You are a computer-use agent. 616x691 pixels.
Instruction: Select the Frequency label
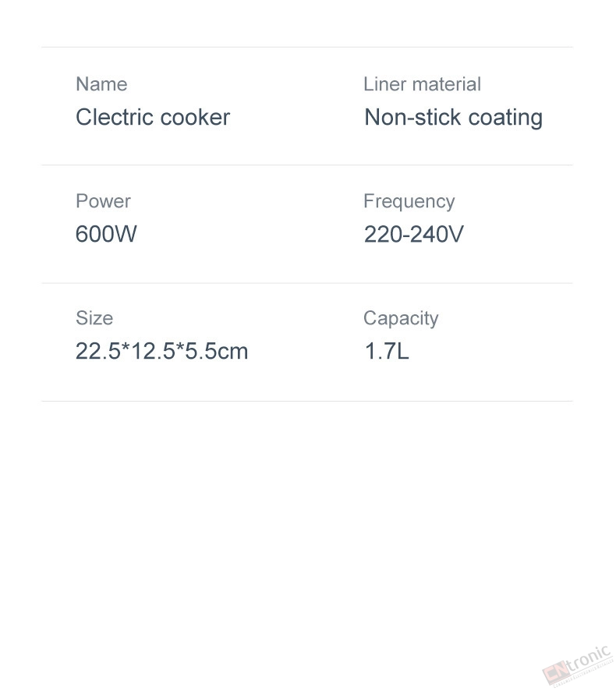[409, 202]
